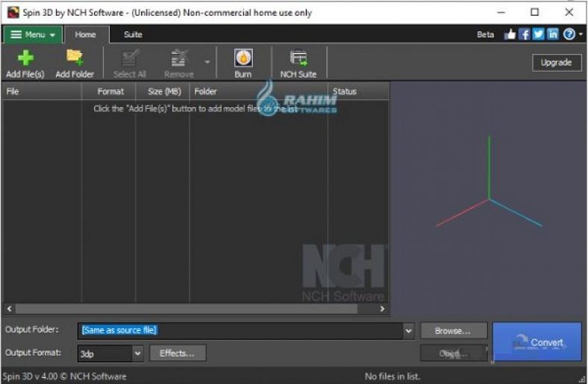Maximize the Spin 3D window

(535, 13)
